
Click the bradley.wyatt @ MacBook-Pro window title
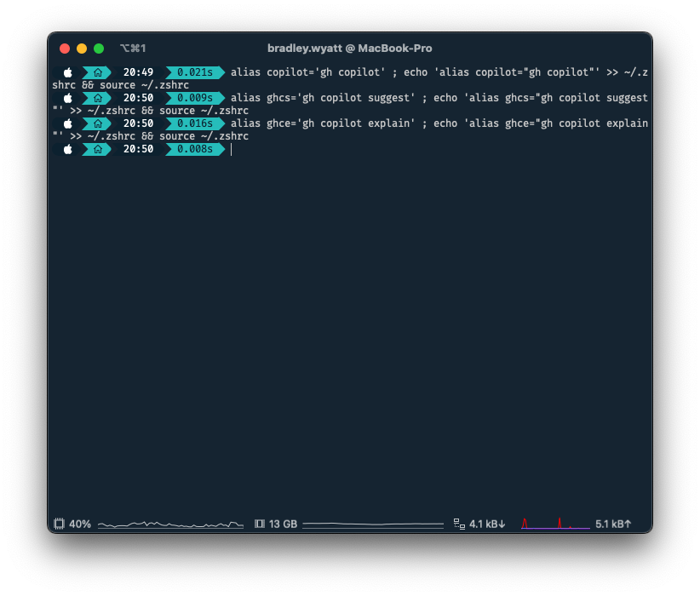click(x=349, y=49)
